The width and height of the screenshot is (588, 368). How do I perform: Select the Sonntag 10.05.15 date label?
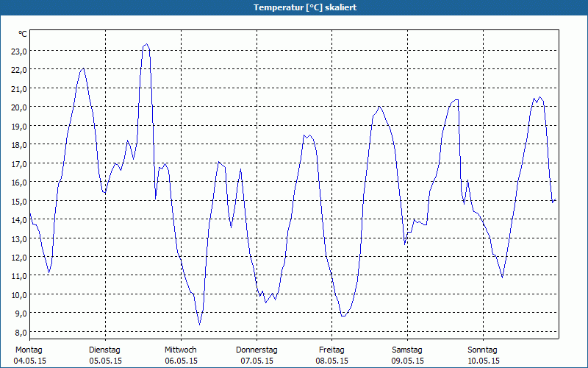pyautogui.click(x=483, y=355)
